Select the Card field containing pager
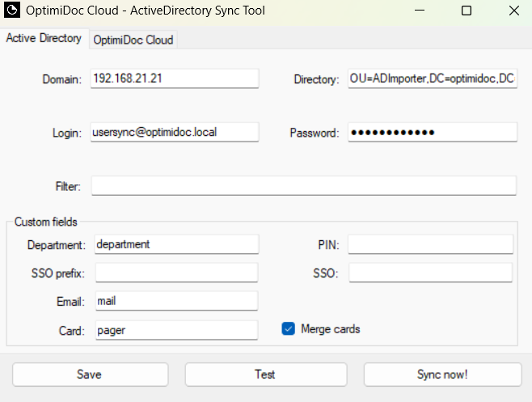This screenshot has height=402, width=532. pyautogui.click(x=176, y=329)
